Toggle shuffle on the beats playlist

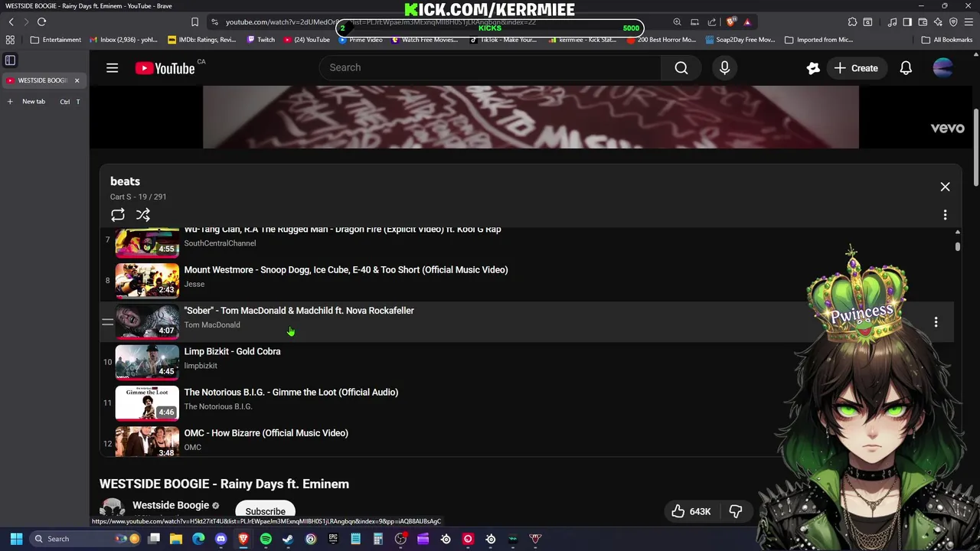click(143, 215)
